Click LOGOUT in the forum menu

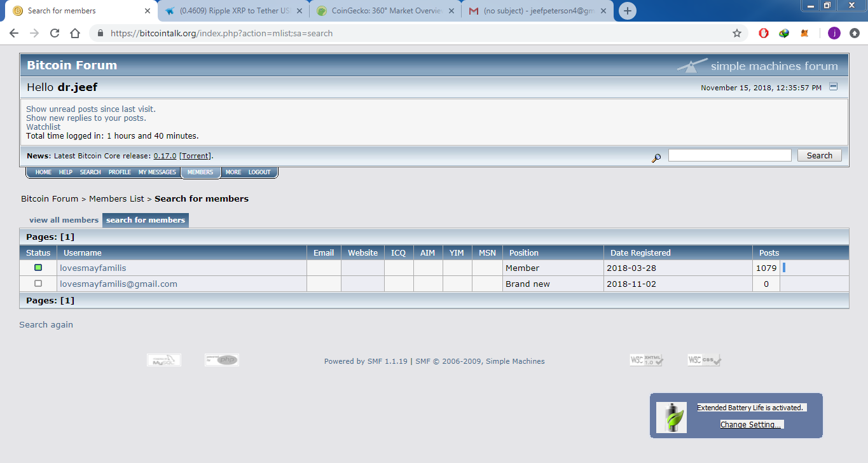coord(259,172)
